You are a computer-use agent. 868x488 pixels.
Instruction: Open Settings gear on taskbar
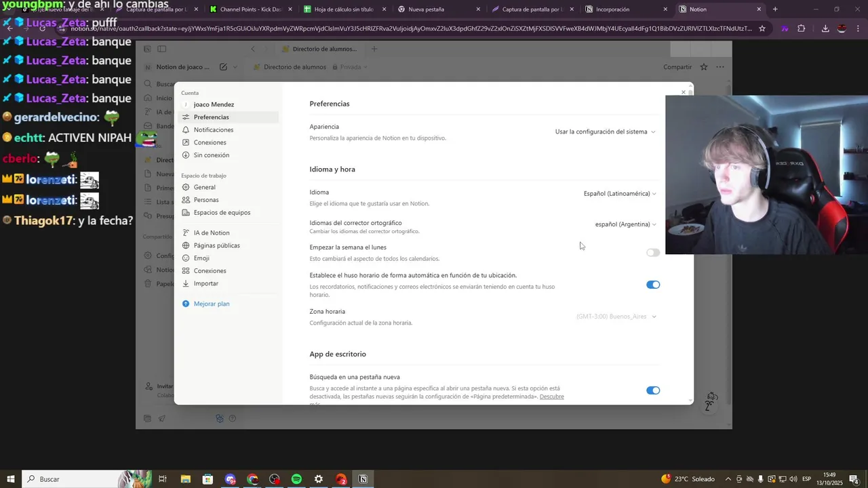319,479
